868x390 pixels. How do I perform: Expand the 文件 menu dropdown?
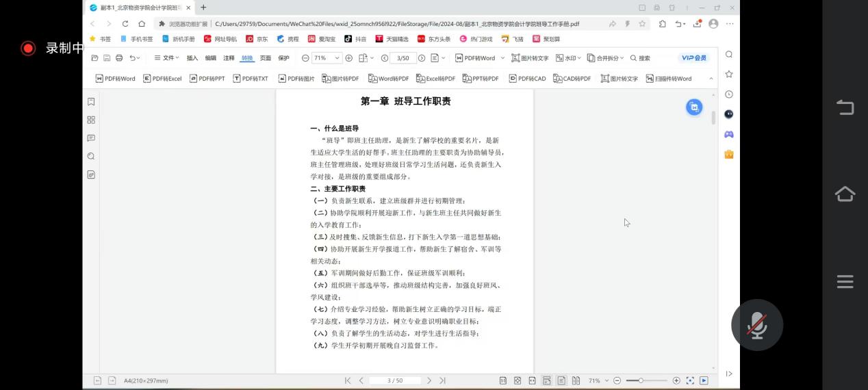[166, 58]
